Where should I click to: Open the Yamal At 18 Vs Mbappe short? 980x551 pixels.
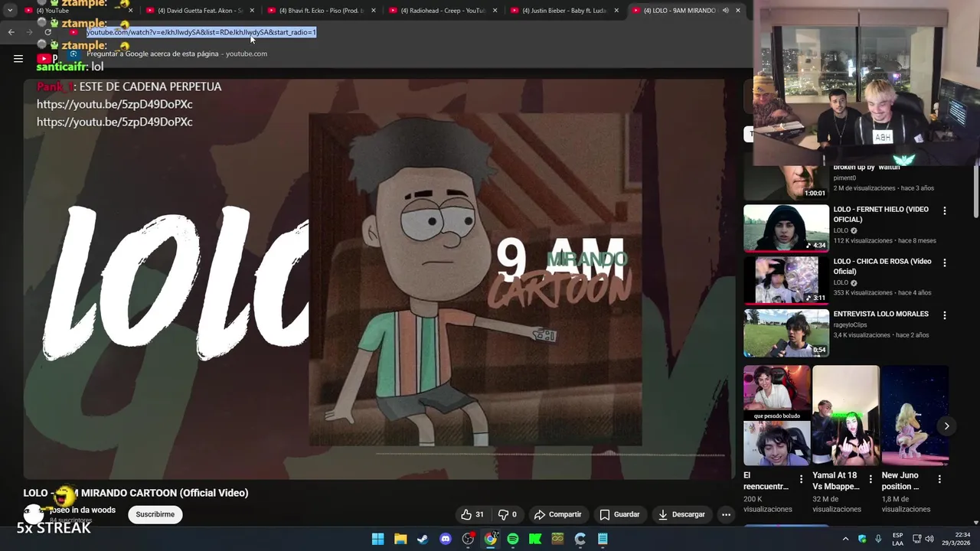[x=846, y=416]
